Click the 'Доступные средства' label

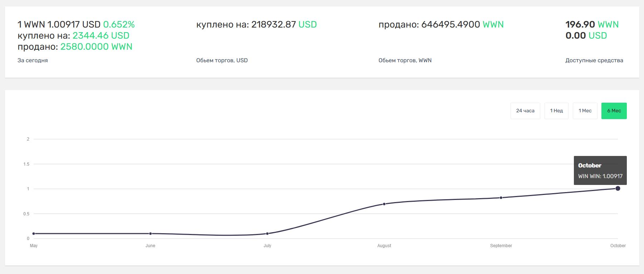(x=594, y=60)
